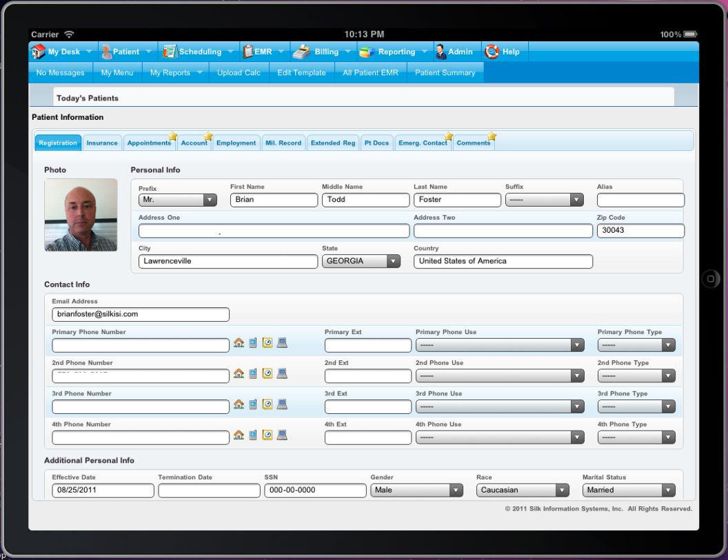Click the Patient person icon
Viewport: 728px width, 560px height.
point(106,52)
